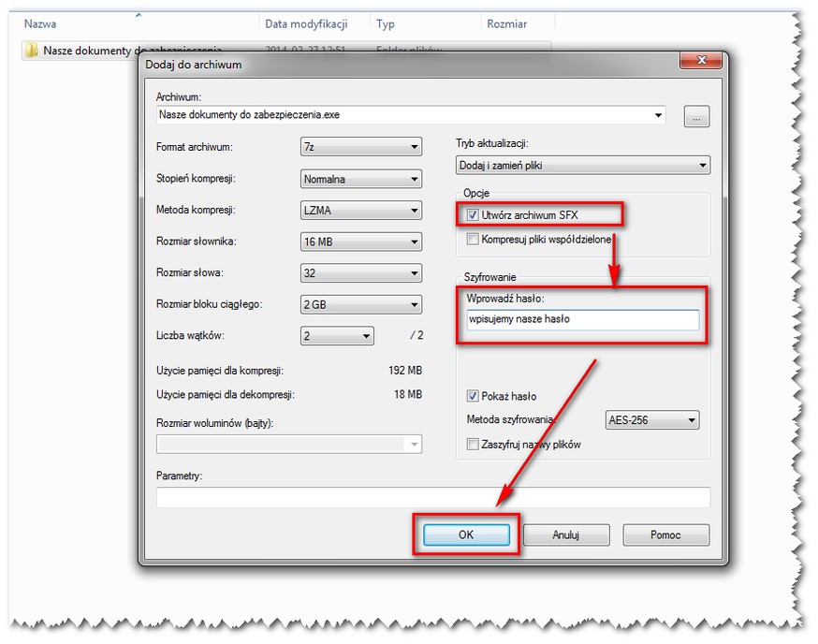Toggle the Pokaż hasło checkbox
Image resolution: width=818 pixels, height=644 pixels.
coord(473,396)
